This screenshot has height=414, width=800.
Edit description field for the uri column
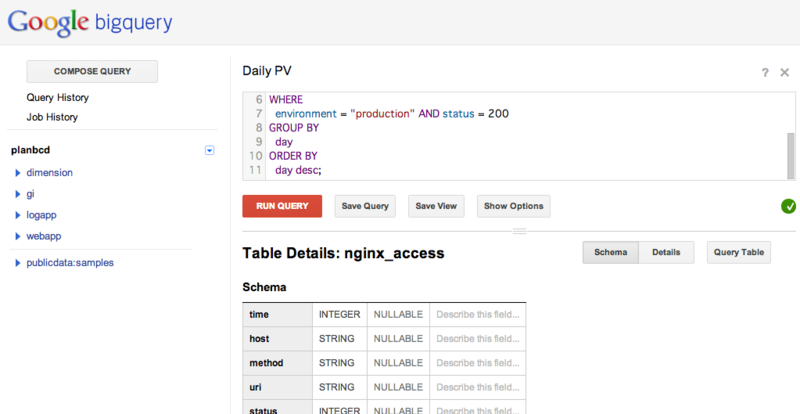click(x=478, y=387)
